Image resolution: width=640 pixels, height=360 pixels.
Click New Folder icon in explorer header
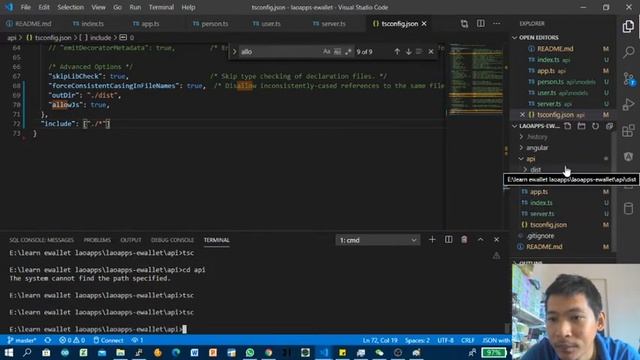pyautogui.click(x=582, y=126)
